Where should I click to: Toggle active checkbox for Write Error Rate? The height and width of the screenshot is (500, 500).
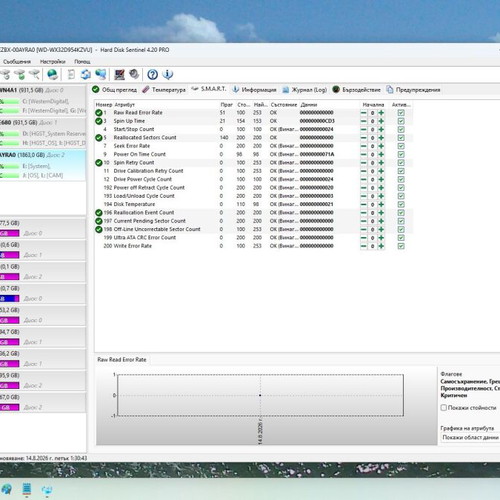(x=401, y=246)
